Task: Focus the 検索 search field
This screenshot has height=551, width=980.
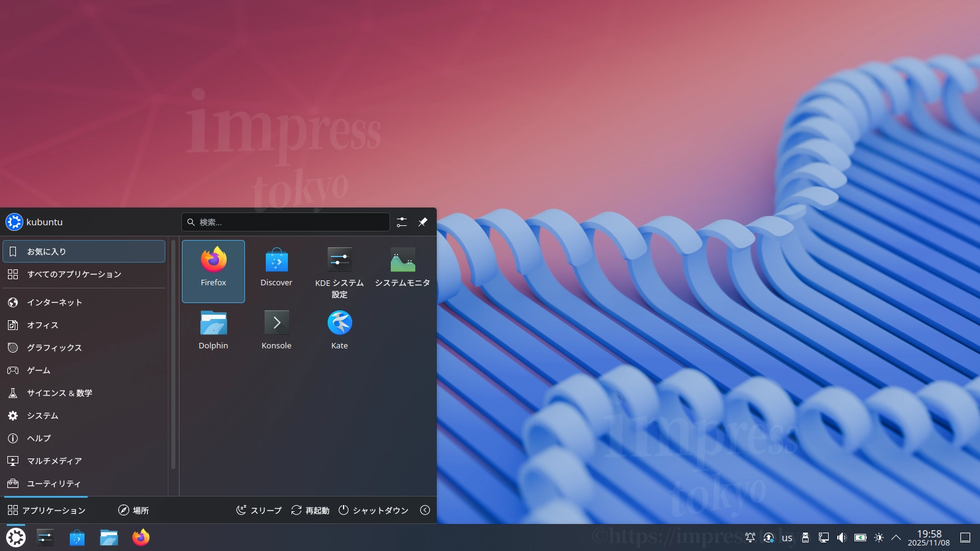Action: click(x=285, y=222)
